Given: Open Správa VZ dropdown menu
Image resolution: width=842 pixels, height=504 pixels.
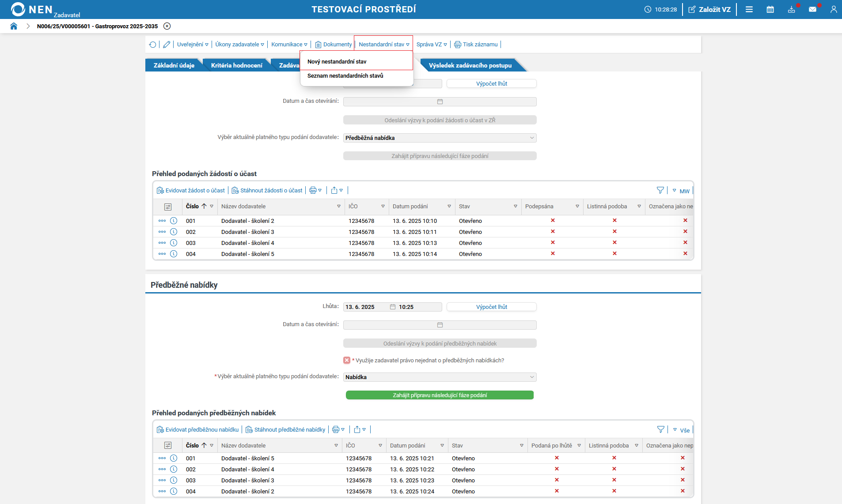Looking at the screenshot, I should pyautogui.click(x=432, y=45).
